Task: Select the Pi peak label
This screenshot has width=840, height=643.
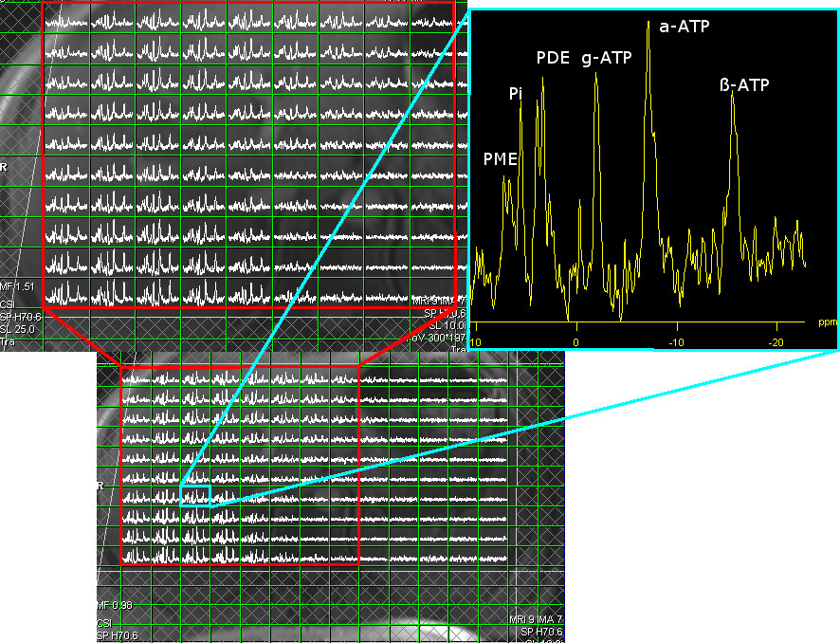Action: [516, 92]
